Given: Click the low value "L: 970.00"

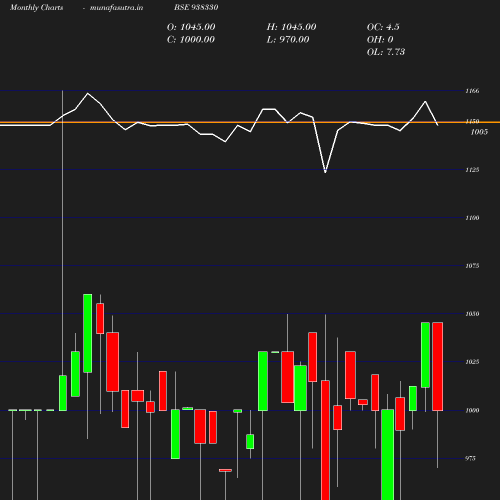Looking at the screenshot, I should pos(288,40).
